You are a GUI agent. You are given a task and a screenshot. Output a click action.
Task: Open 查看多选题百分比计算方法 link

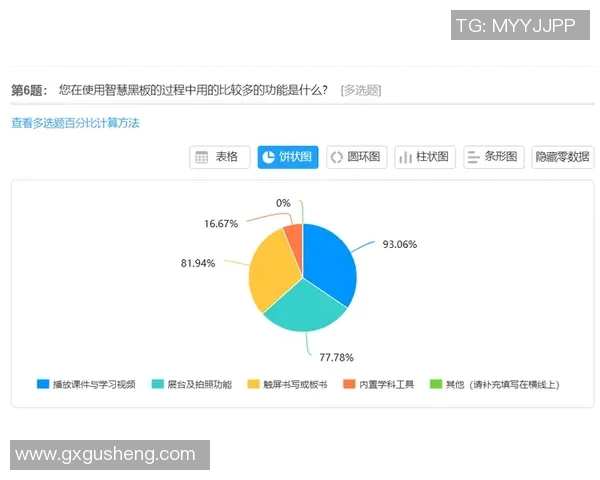[x=75, y=123]
